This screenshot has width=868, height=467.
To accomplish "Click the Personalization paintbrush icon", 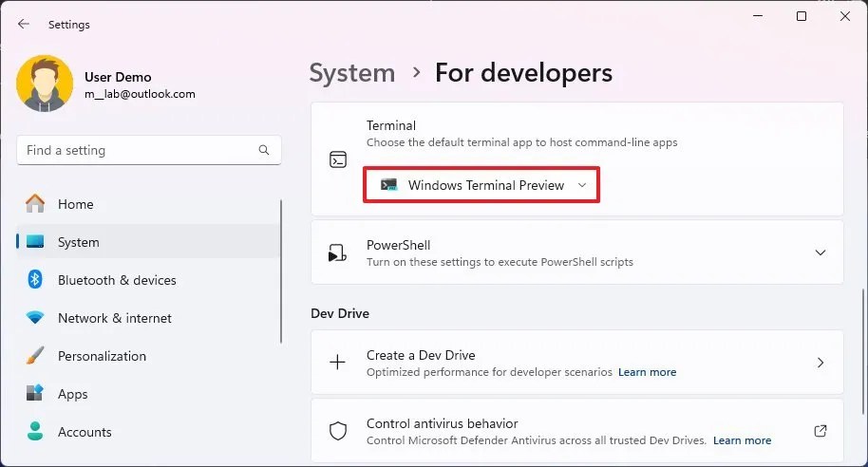I will pos(35,355).
